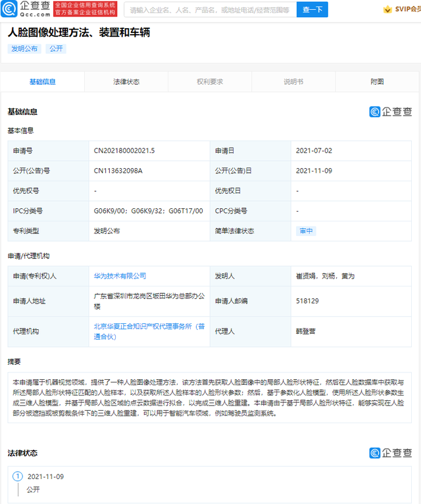421x504 pixels.
Task: Go to the 权利要求 tab
Action: coord(210,82)
